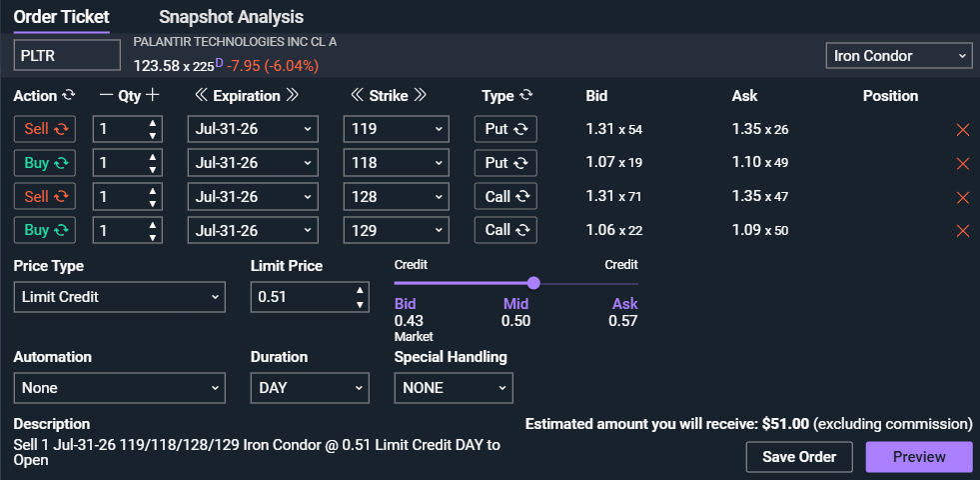Click quantity stepper in 128 Call row
This screenshot has width=980, height=480.
point(128,197)
